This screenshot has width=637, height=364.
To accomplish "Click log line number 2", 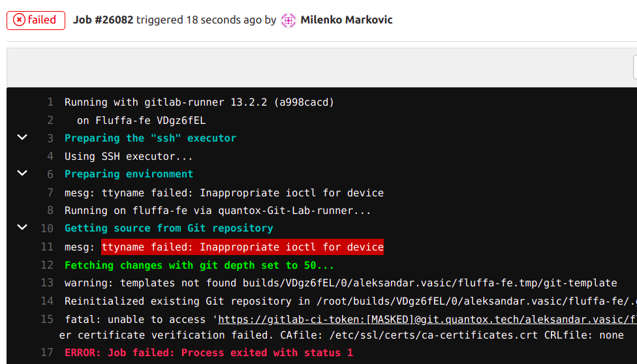I will click(50, 120).
